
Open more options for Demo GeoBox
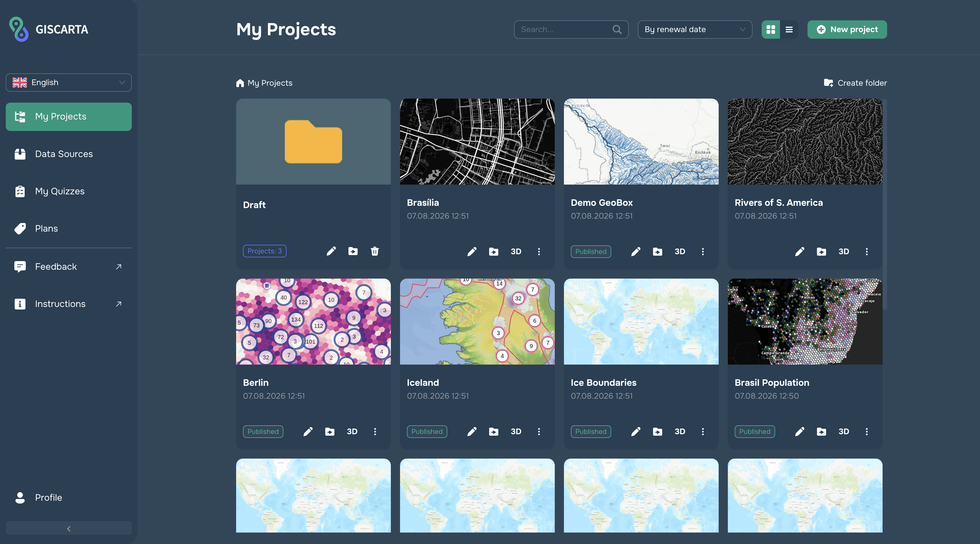click(703, 251)
